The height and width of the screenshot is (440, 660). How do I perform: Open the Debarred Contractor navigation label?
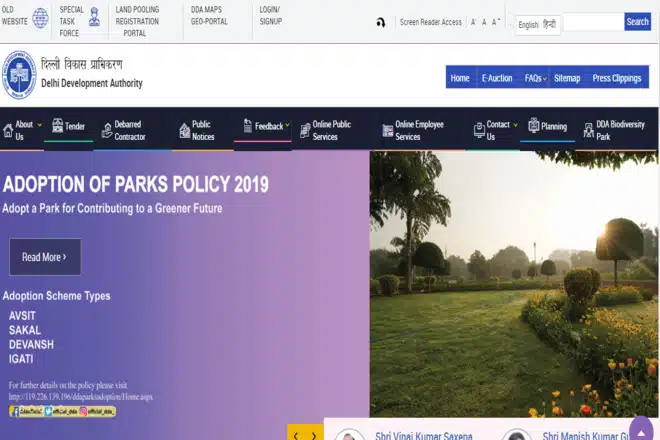click(130, 131)
